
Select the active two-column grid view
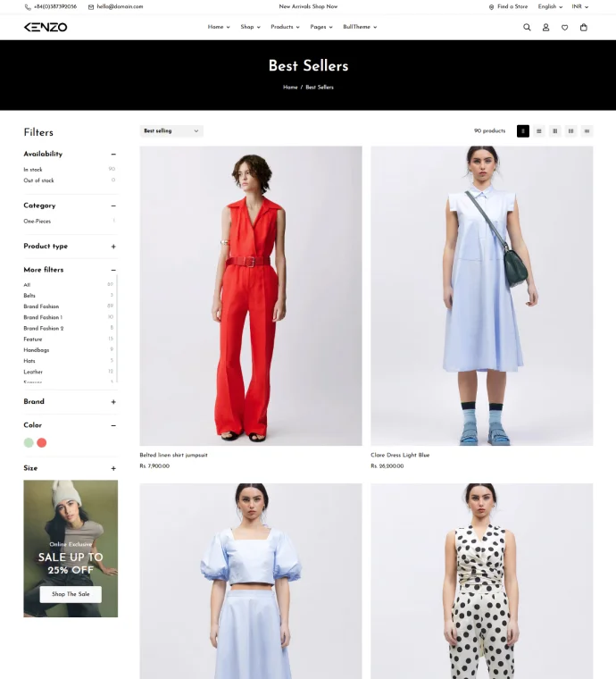click(x=522, y=130)
